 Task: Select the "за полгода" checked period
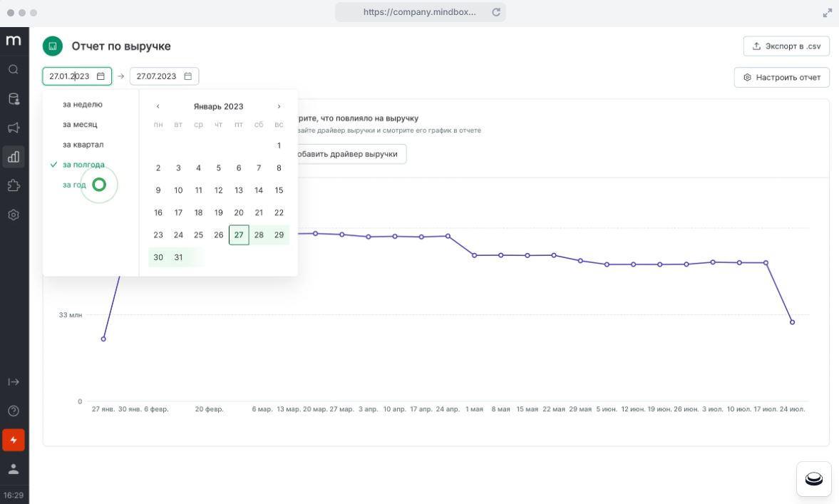pyautogui.click(x=83, y=165)
